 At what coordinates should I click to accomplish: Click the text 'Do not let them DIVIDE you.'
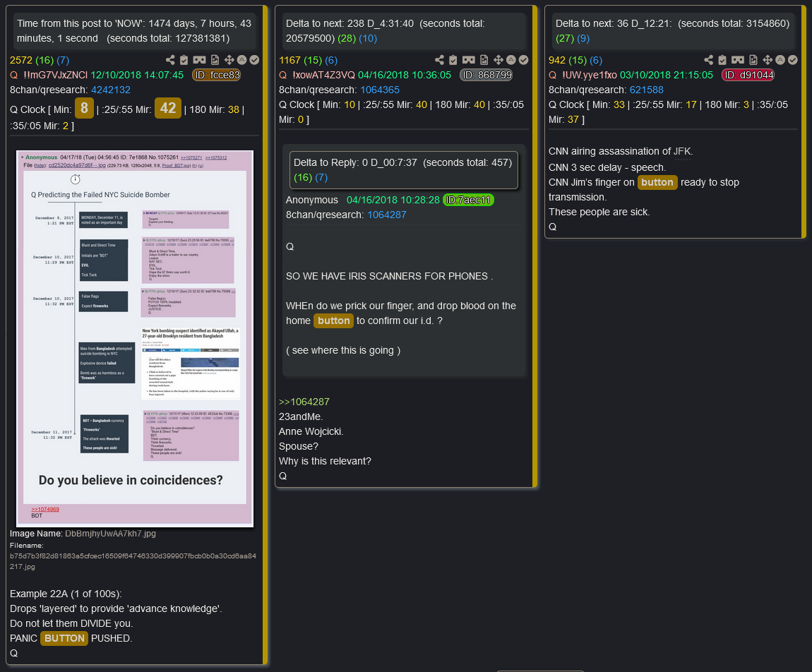[x=71, y=623]
